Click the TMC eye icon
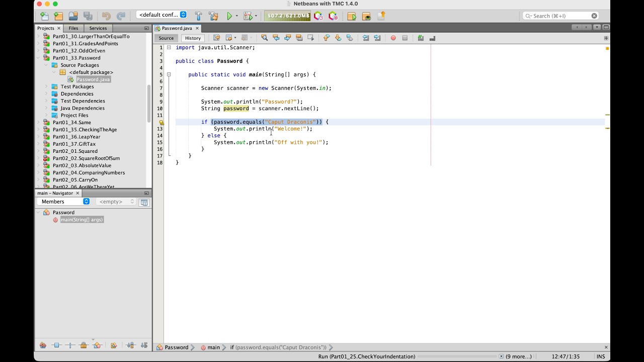This screenshot has width=644, height=362. tap(366, 16)
